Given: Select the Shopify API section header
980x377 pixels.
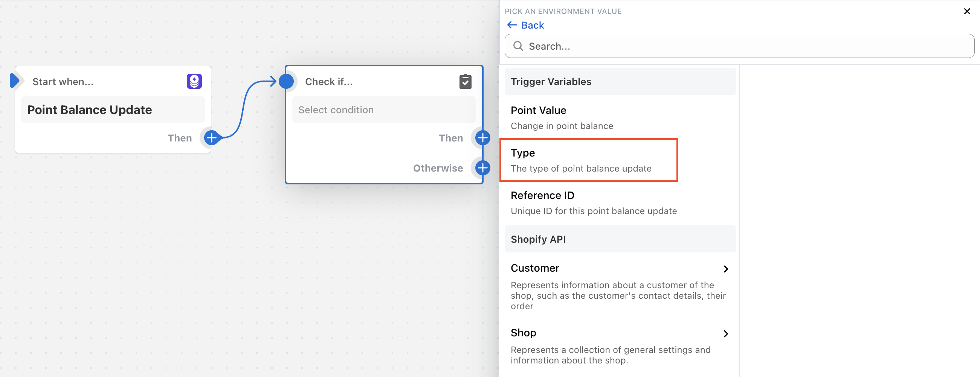Looking at the screenshot, I should pos(620,239).
